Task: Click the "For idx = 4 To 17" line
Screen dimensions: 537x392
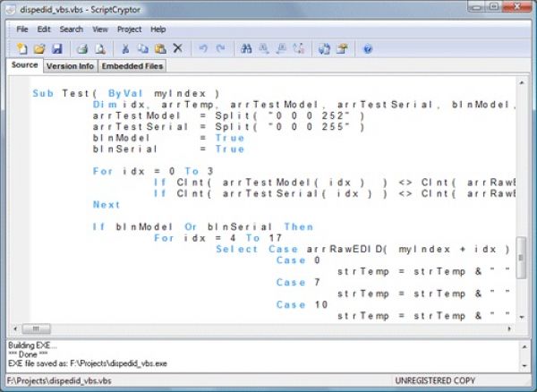Action: coord(218,238)
